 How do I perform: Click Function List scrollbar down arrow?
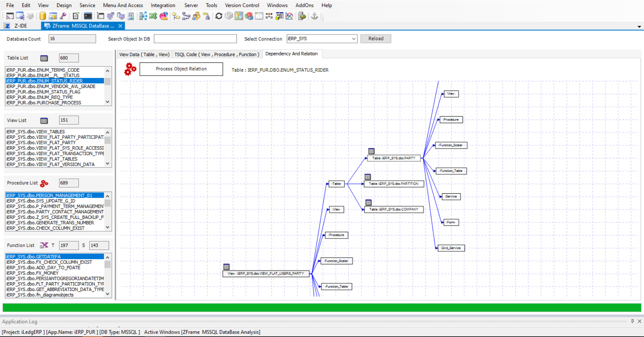108,294
